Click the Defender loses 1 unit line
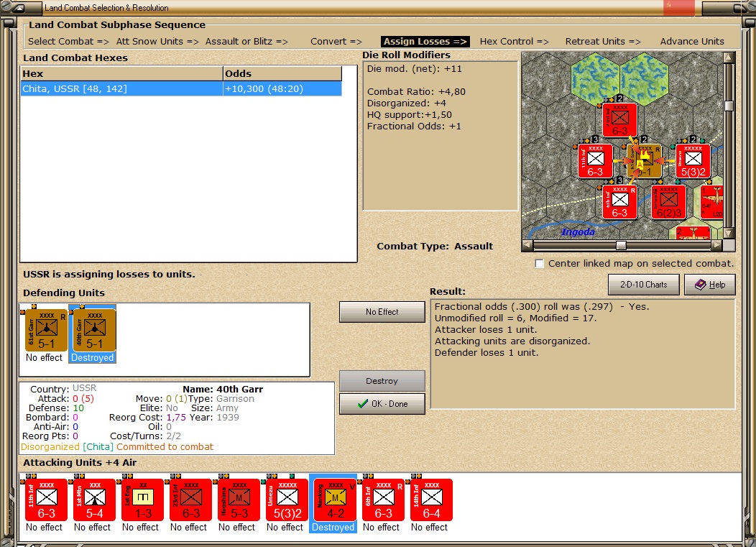This screenshot has height=547, width=756. (487, 353)
